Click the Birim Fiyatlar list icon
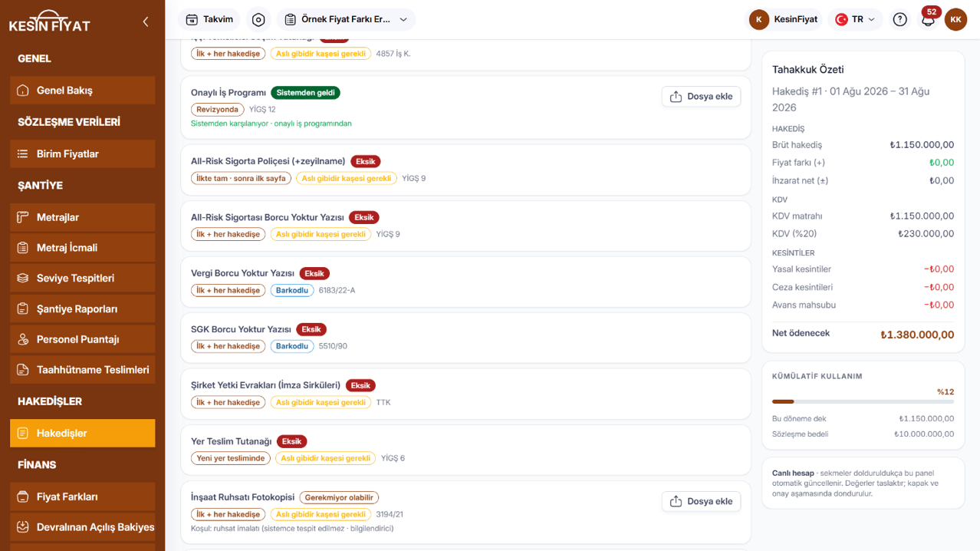This screenshot has height=551, width=980. click(23, 154)
